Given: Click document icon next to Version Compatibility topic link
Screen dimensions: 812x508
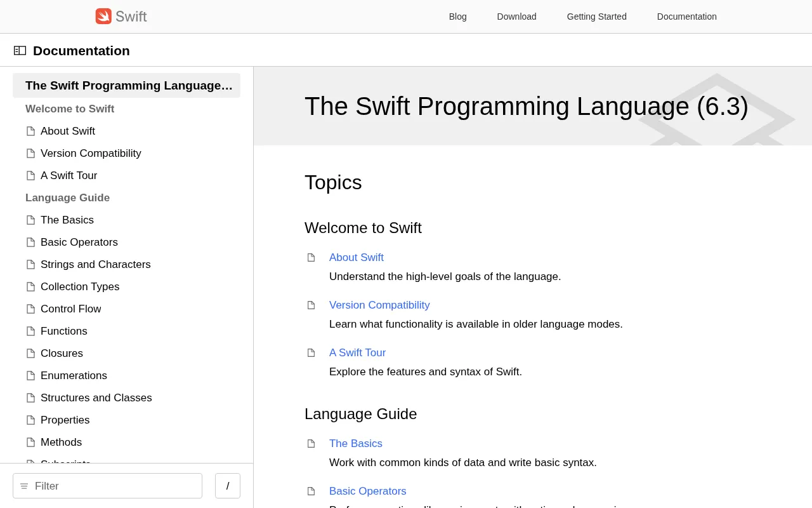Looking at the screenshot, I should click(311, 305).
